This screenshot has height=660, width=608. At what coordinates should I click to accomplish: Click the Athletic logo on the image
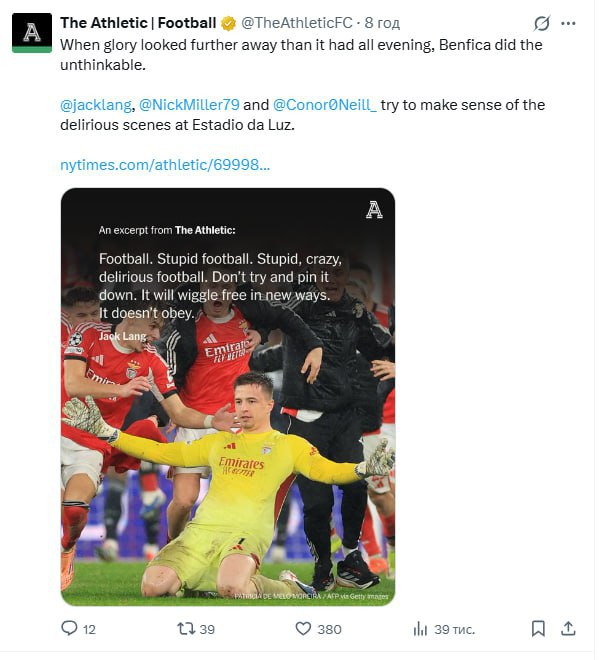374,209
